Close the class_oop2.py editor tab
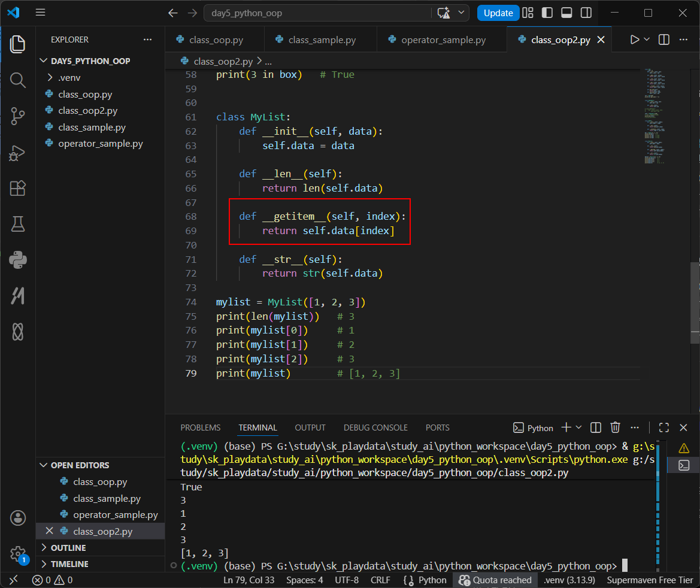The height and width of the screenshot is (588, 700). click(x=601, y=40)
